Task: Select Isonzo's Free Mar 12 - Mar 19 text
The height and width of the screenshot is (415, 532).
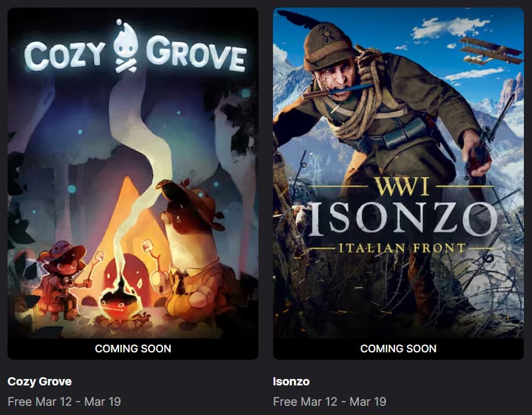Action: 329,402
